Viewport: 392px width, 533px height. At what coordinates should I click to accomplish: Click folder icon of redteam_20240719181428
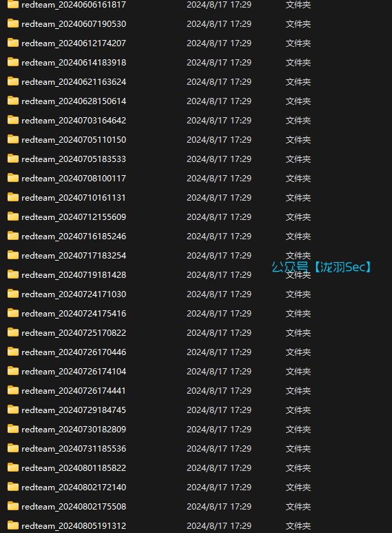[13, 274]
